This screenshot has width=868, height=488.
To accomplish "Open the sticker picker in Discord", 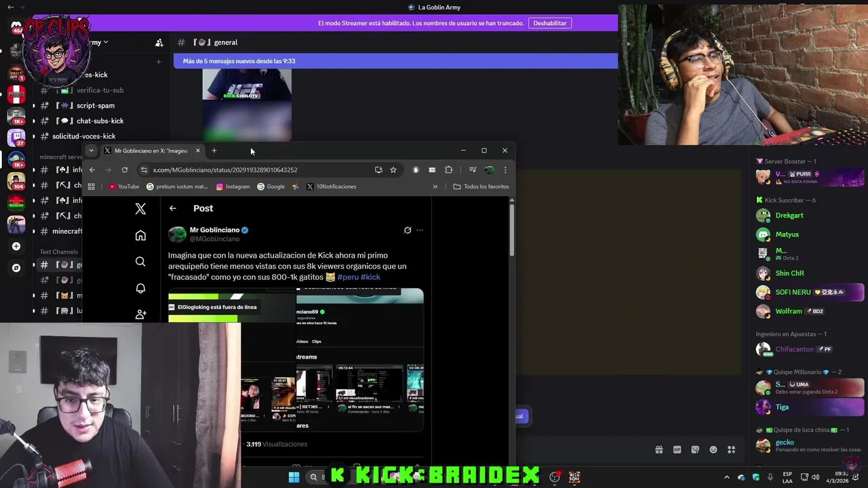I will (x=695, y=449).
